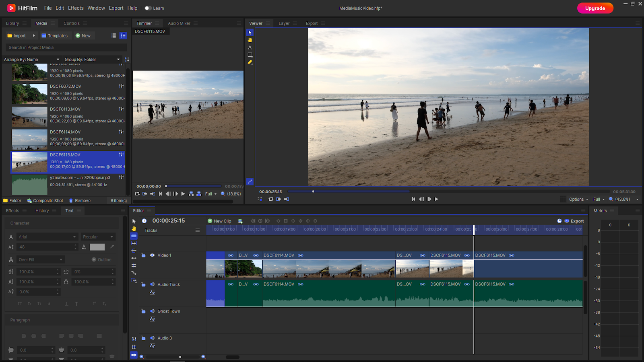Open Arrange By Name dropdown
The image size is (644, 362).
click(32, 60)
